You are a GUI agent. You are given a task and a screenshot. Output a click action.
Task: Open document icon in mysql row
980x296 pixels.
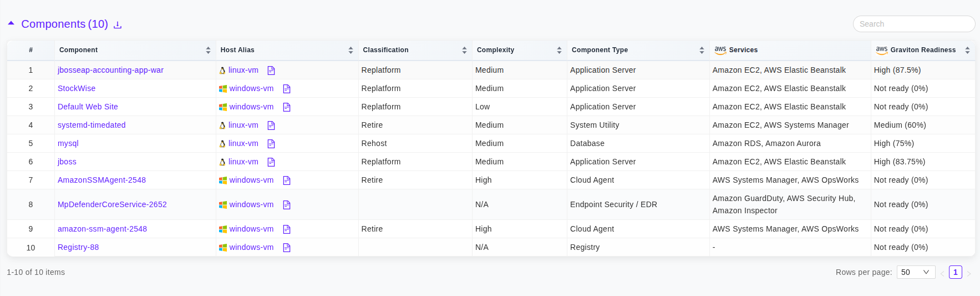click(271, 144)
